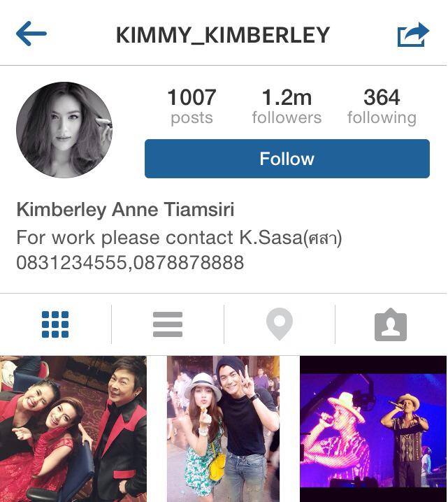Viewport: 448px width, 502px height.
Task: Tap the followers label text
Action: point(287,117)
